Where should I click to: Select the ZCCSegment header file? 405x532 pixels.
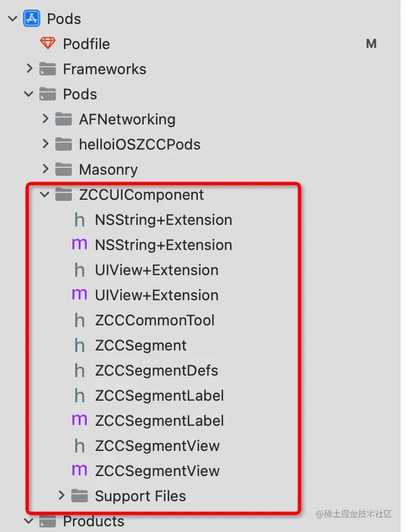click(x=140, y=345)
